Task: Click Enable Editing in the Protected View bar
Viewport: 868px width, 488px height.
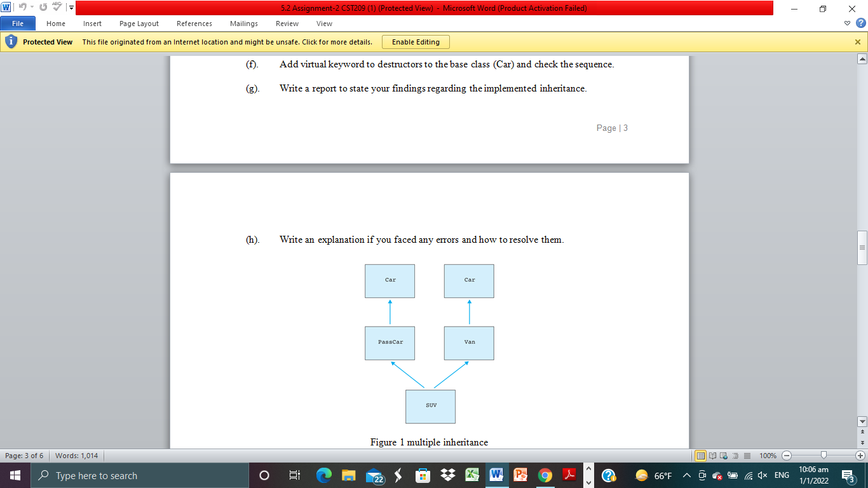Action: coord(416,41)
